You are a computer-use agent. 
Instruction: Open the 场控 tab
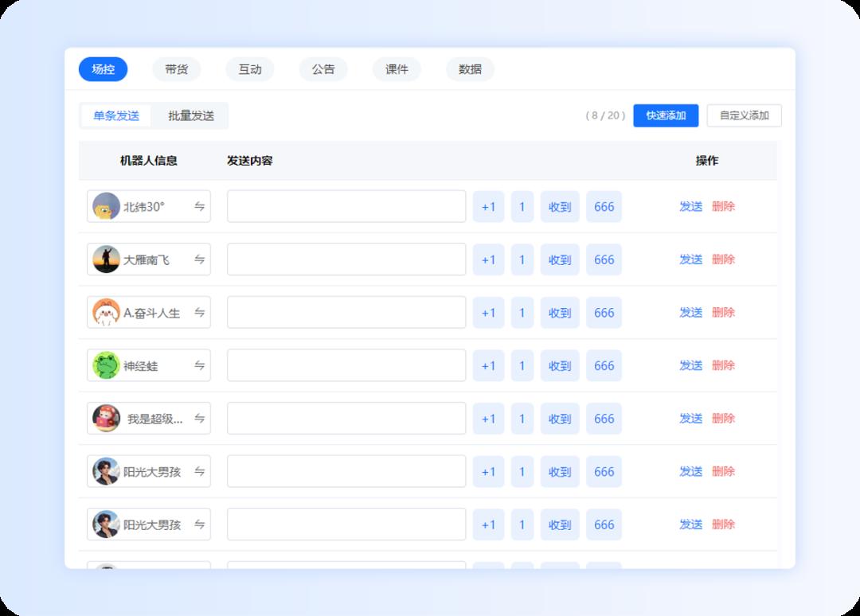pyautogui.click(x=103, y=69)
